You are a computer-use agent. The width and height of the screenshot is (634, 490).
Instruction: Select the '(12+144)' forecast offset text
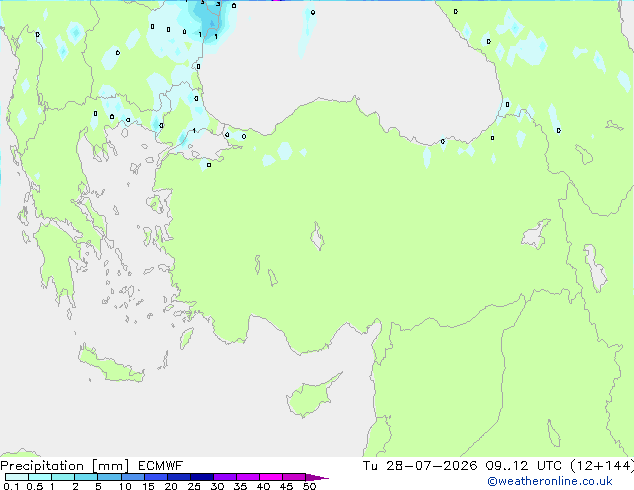click(x=602, y=466)
